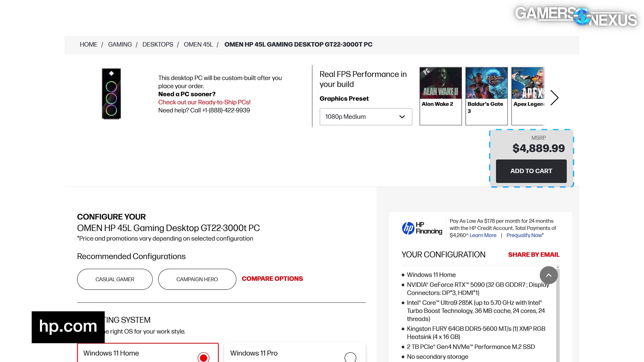
Task: Select the Apex Legends game card
Action: click(x=528, y=96)
